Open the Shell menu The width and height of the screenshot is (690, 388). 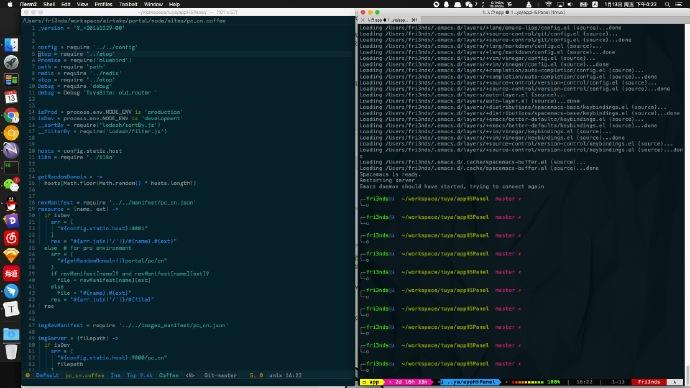(49, 4)
